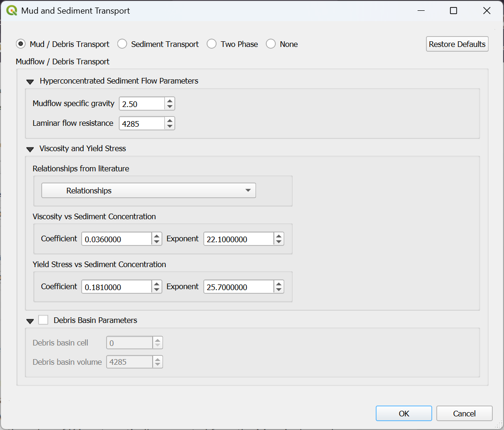Viewport: 504px width, 430px height.
Task: Choose the Two Phase radio button
Action: [212, 44]
